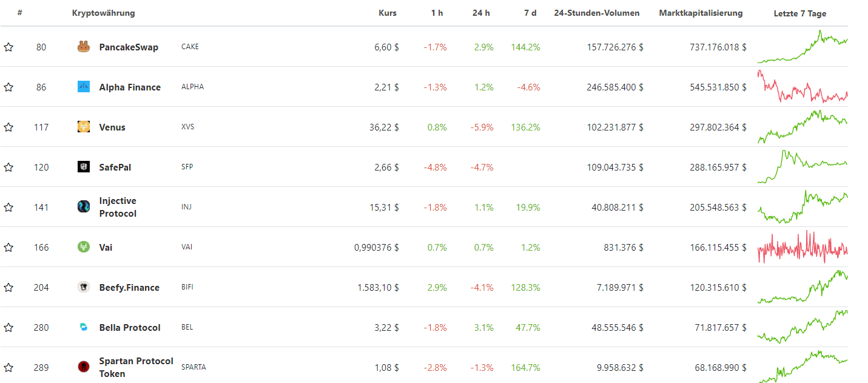View Bella Protocol sparkline chart
Viewport: 868px width, 383px height.
[x=802, y=327]
